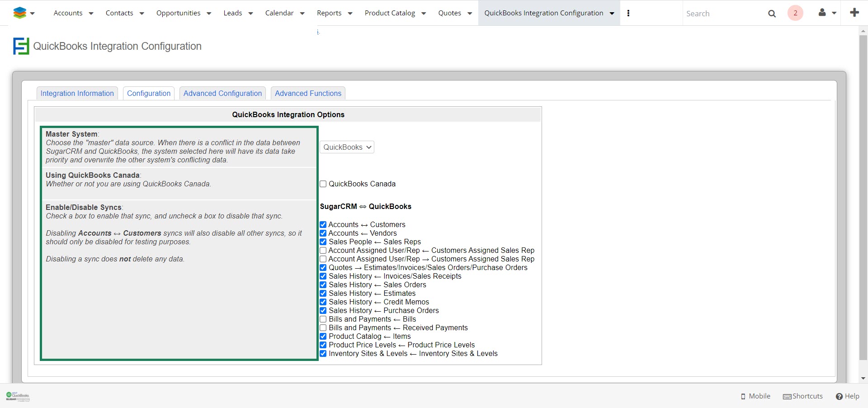The height and width of the screenshot is (408, 868).
Task: Click the SugarCRM cube logo icon
Action: (20, 13)
